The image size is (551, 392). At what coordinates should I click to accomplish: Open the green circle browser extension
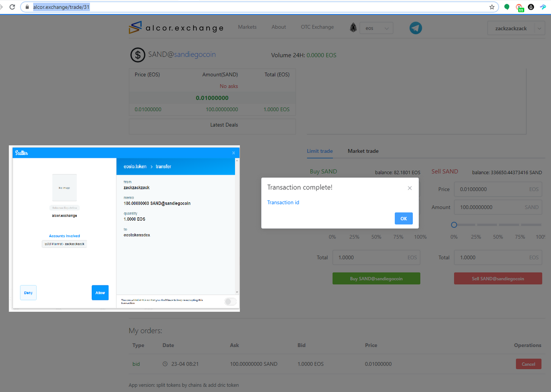507,7
